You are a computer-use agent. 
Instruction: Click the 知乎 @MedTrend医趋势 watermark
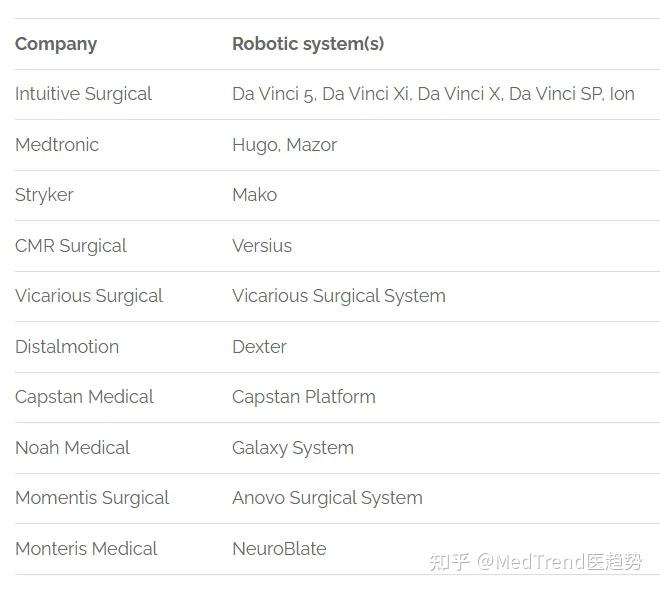click(535, 562)
